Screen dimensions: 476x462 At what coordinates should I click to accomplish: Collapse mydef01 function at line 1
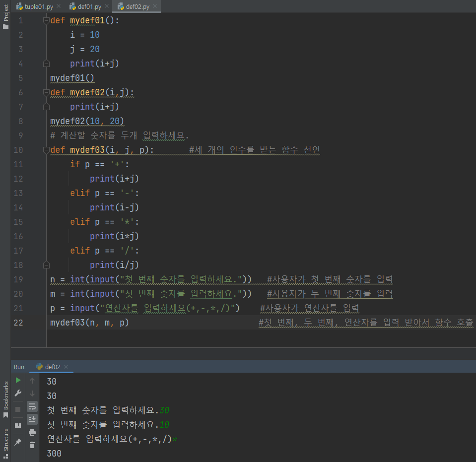[46, 20]
